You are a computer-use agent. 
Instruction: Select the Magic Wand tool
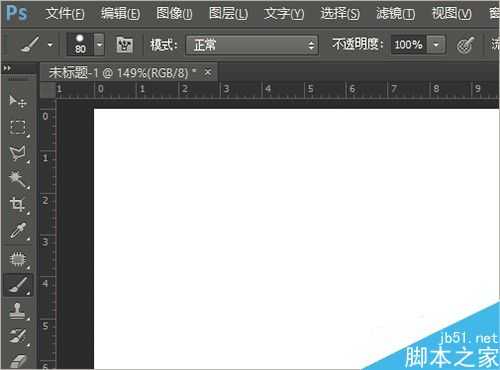coord(18,179)
